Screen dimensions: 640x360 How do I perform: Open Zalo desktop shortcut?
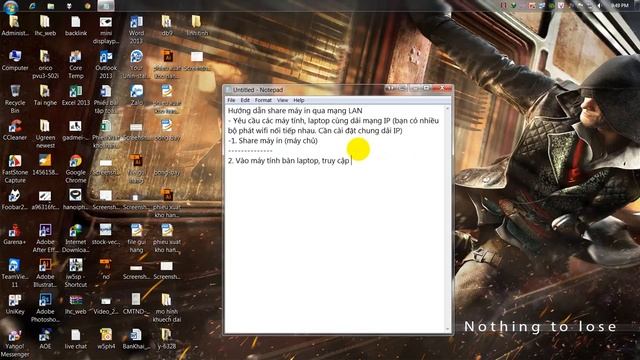click(136, 96)
